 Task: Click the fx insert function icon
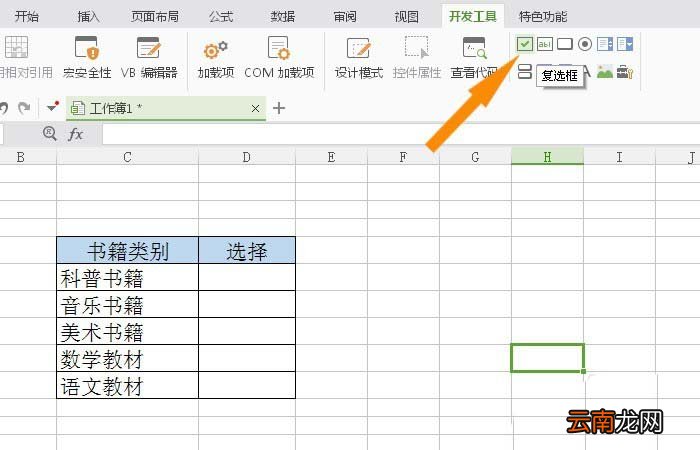(x=75, y=133)
